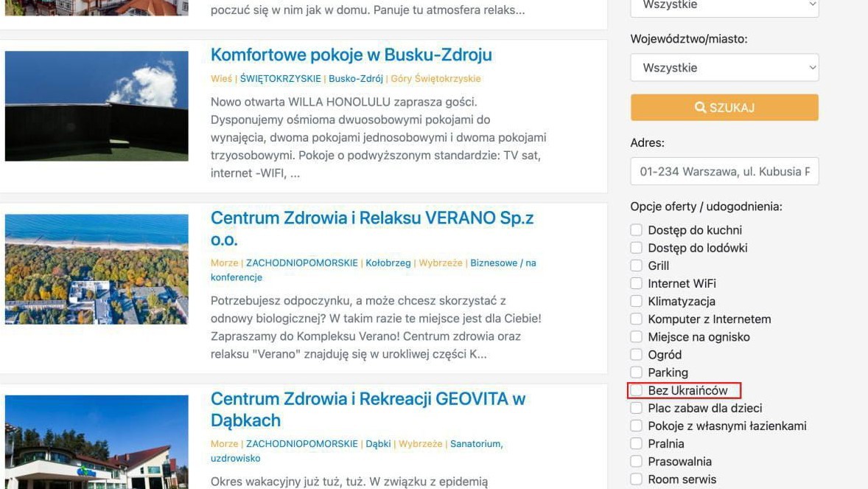The width and height of the screenshot is (868, 489).
Task: Expand the top Wszystkie dropdown
Action: (724, 7)
